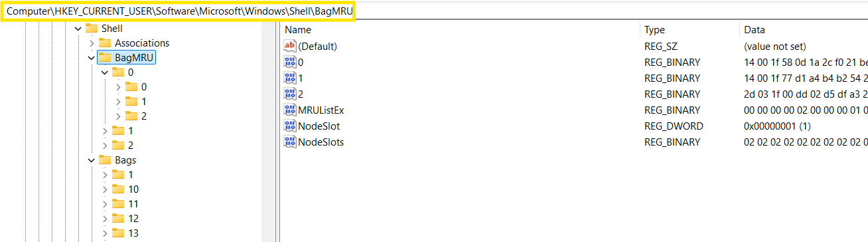
Task: Select the binary icon of value 0
Action: click(290, 62)
